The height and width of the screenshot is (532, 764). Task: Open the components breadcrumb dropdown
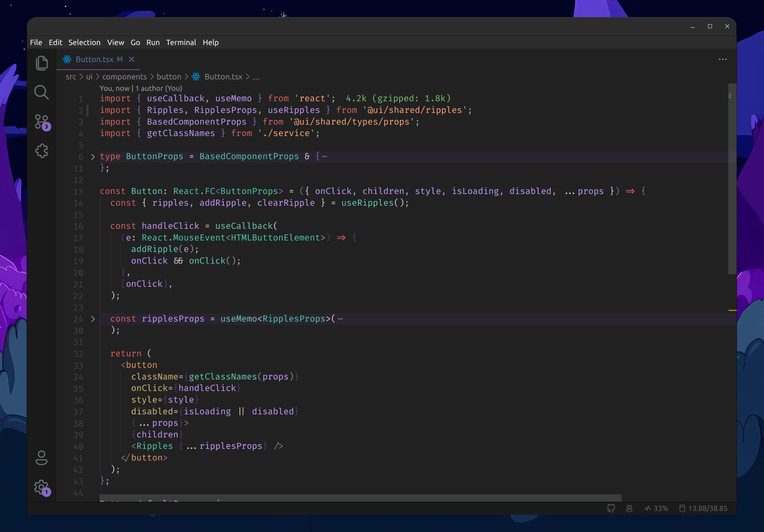[125, 77]
